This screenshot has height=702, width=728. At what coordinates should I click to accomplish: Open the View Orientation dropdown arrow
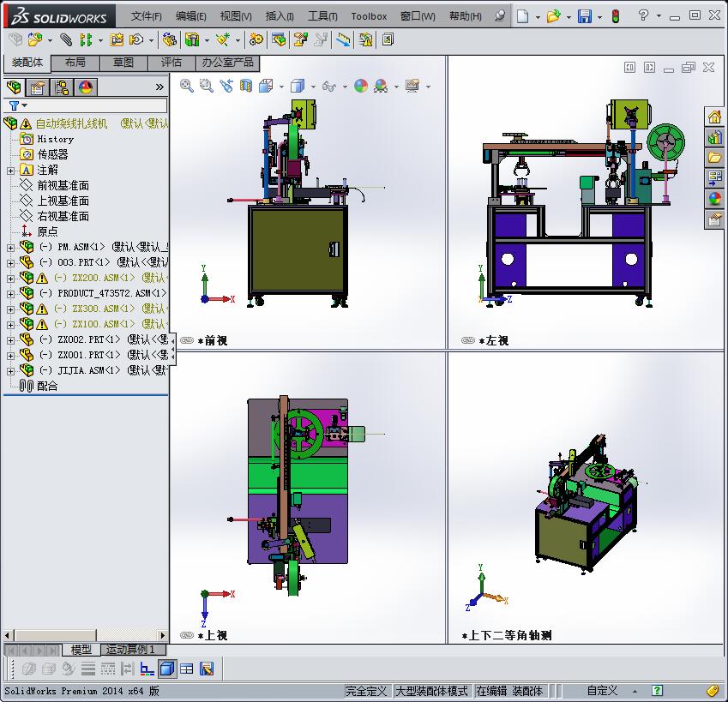(x=281, y=87)
